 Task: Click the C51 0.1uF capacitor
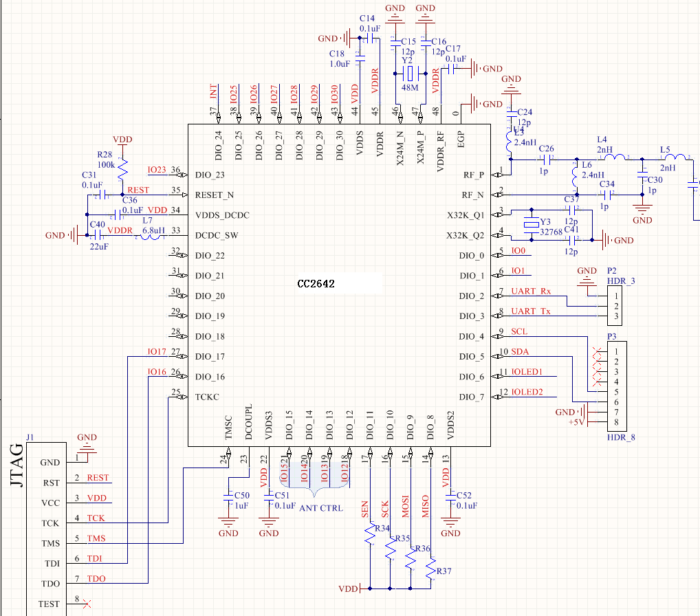(x=269, y=497)
